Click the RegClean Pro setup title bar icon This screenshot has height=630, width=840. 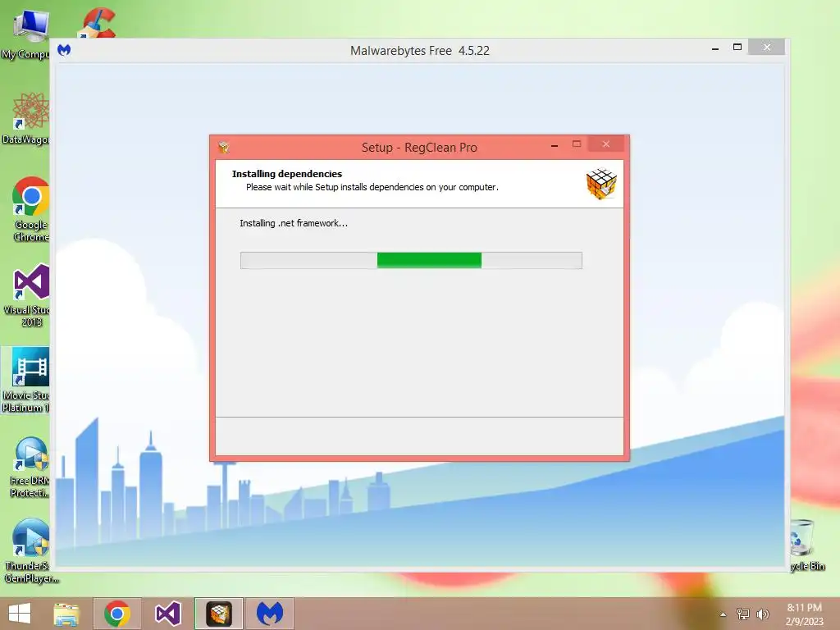(x=224, y=148)
